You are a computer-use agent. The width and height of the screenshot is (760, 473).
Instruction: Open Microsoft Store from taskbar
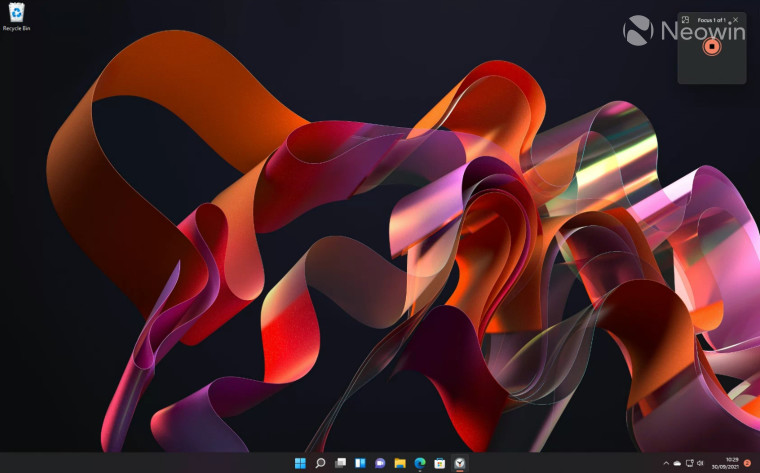440,463
